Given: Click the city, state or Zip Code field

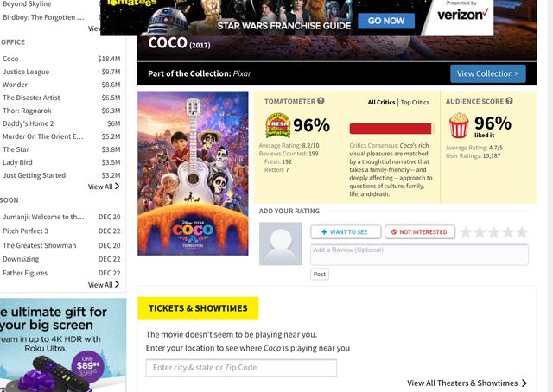Looking at the screenshot, I should pyautogui.click(x=241, y=368).
